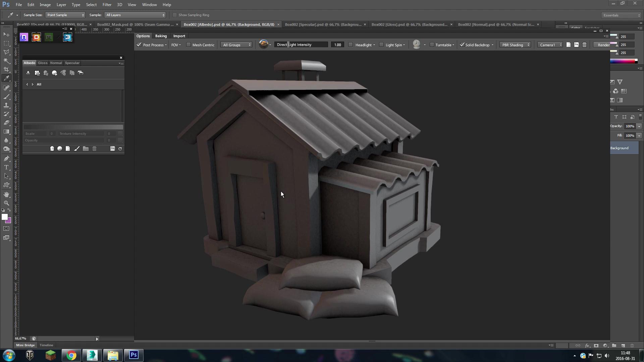Image resolution: width=644 pixels, height=362 pixels.
Task: Select the Hand tool
Action: 6,194
